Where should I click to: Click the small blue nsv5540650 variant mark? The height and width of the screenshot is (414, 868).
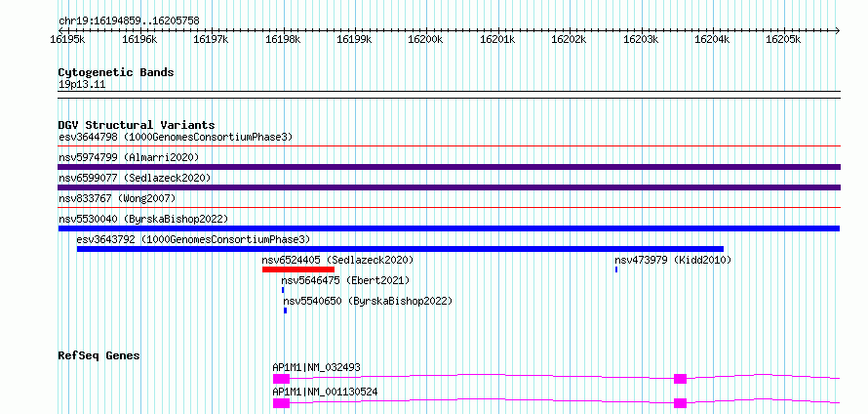click(x=285, y=310)
